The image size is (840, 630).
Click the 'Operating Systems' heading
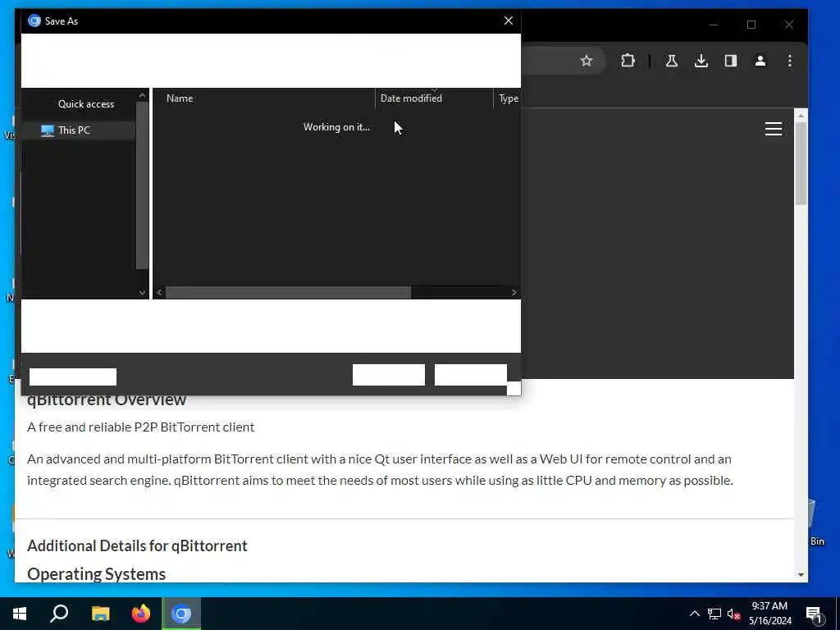(x=97, y=574)
